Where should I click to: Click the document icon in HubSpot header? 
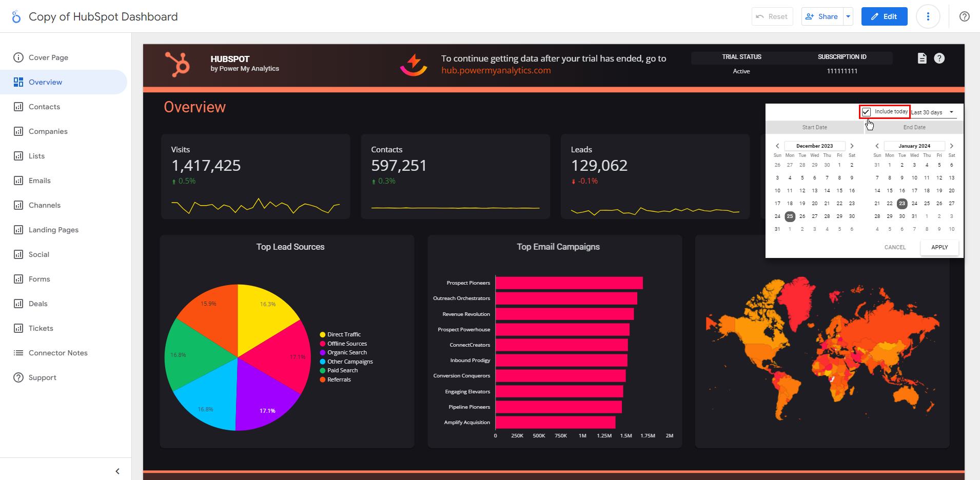[x=922, y=58]
